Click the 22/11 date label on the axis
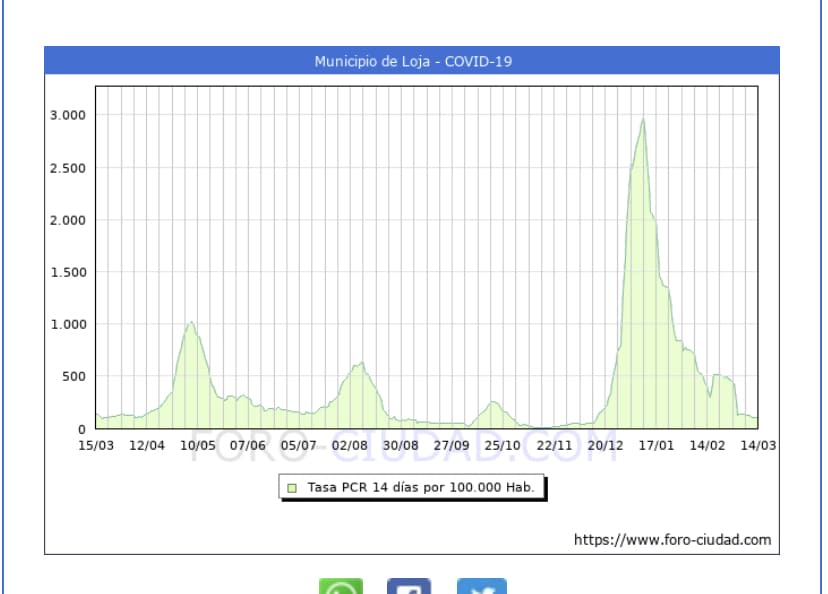 [x=554, y=445]
